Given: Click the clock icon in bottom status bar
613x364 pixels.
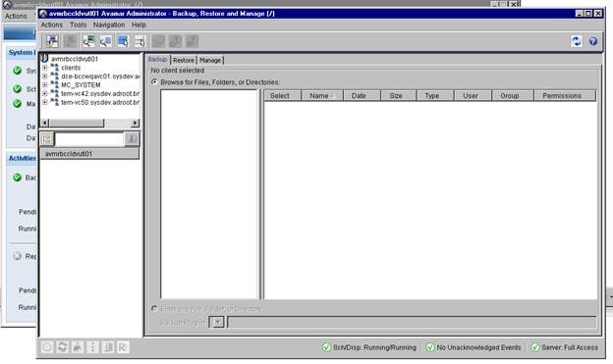Looking at the screenshot, I should click(x=47, y=347).
